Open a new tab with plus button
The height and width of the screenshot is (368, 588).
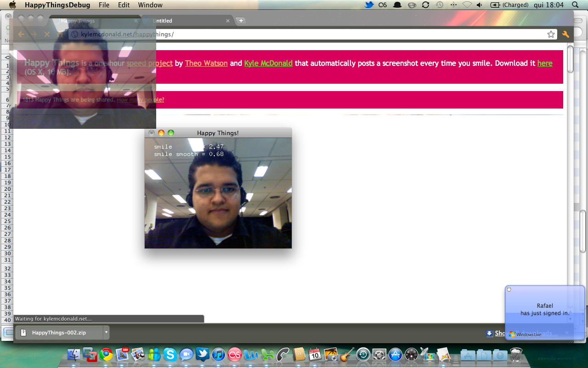tap(241, 21)
